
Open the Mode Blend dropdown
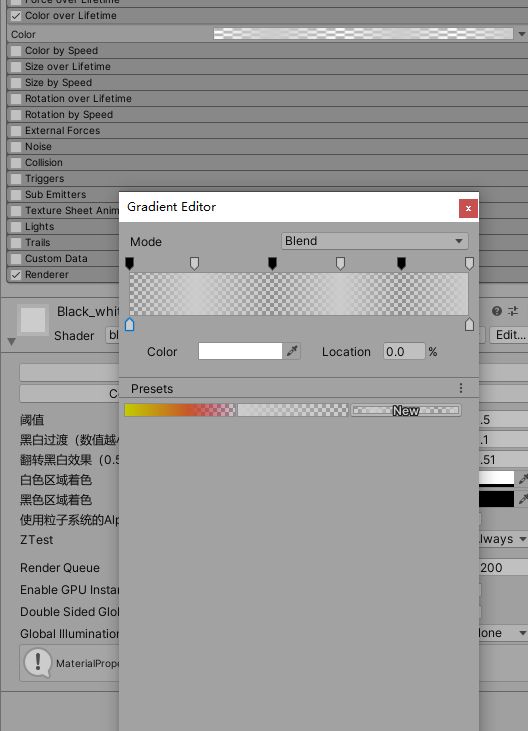(x=375, y=241)
